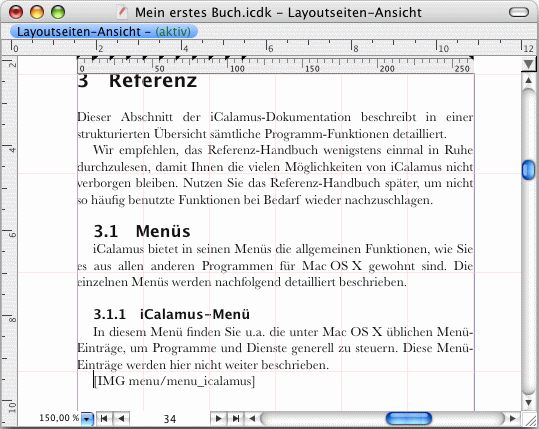Click the horizontal scrollbar blue thumb

click(x=409, y=419)
